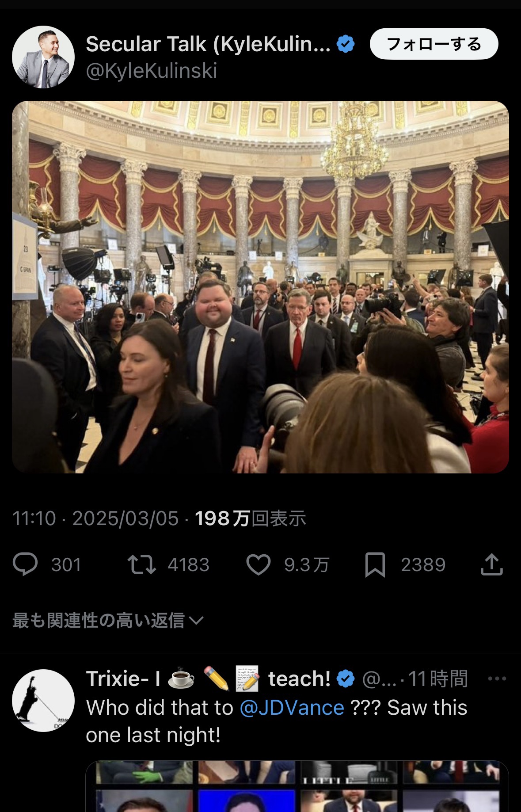Tap the repost arrows icon
The image size is (521, 812).
tap(141, 564)
